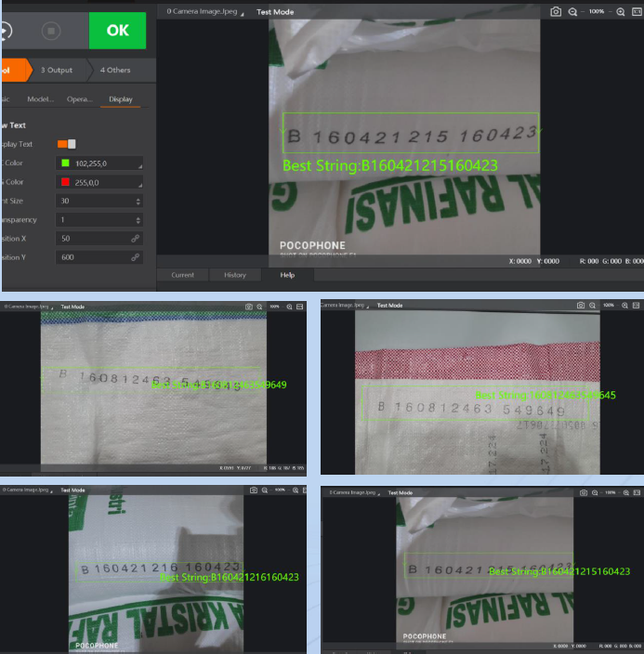This screenshot has width=644, height=654.
Task: Go to the 3 Output step
Action: pos(57,70)
